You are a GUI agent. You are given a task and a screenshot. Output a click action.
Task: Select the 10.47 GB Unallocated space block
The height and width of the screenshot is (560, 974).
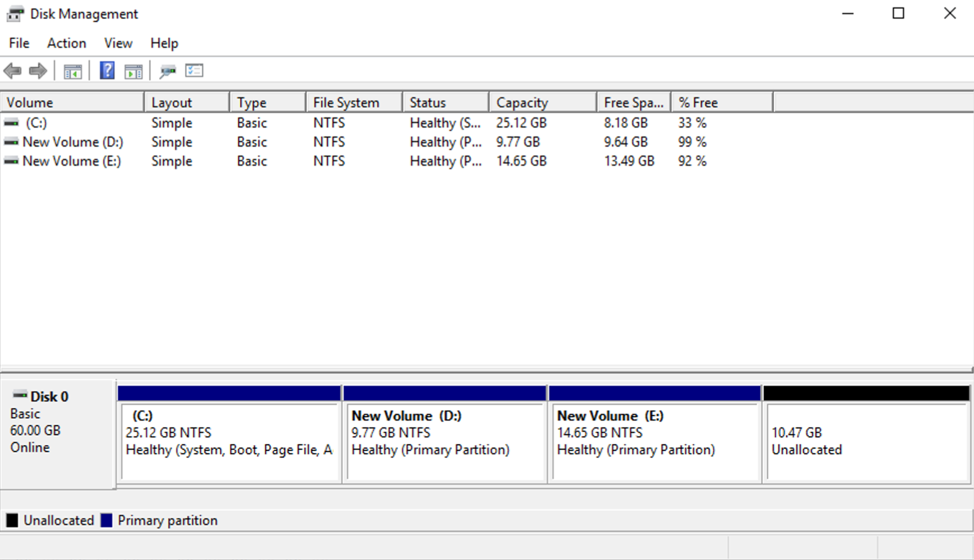(867, 434)
